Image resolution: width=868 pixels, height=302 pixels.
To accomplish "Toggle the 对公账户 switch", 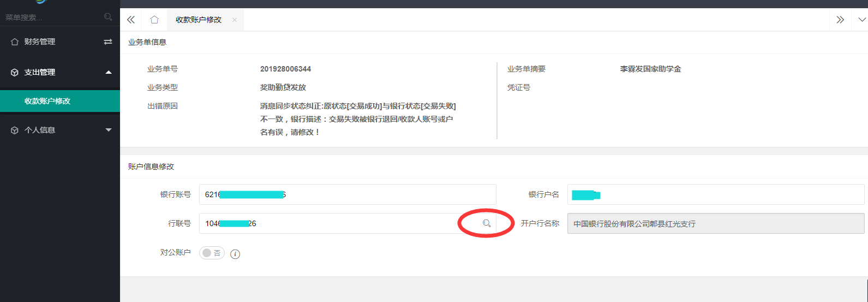I will click(212, 253).
